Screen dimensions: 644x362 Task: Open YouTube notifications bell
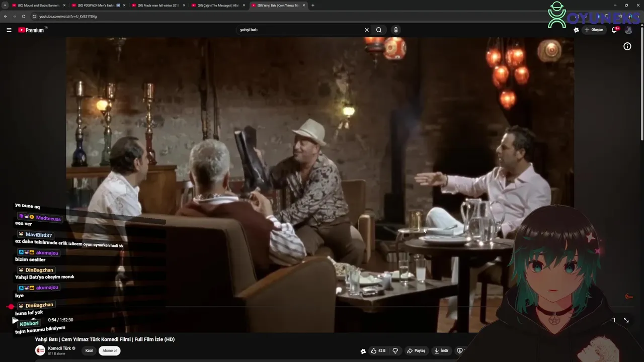[x=614, y=30]
